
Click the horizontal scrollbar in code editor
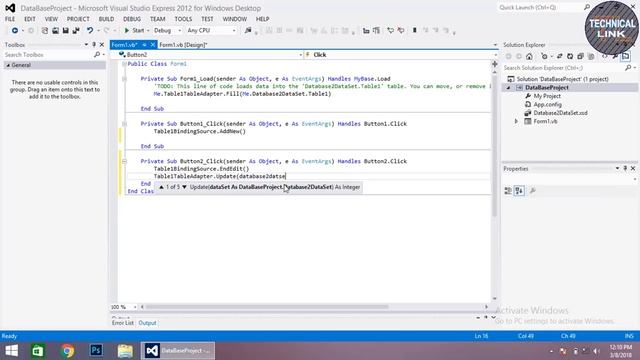tap(267, 307)
